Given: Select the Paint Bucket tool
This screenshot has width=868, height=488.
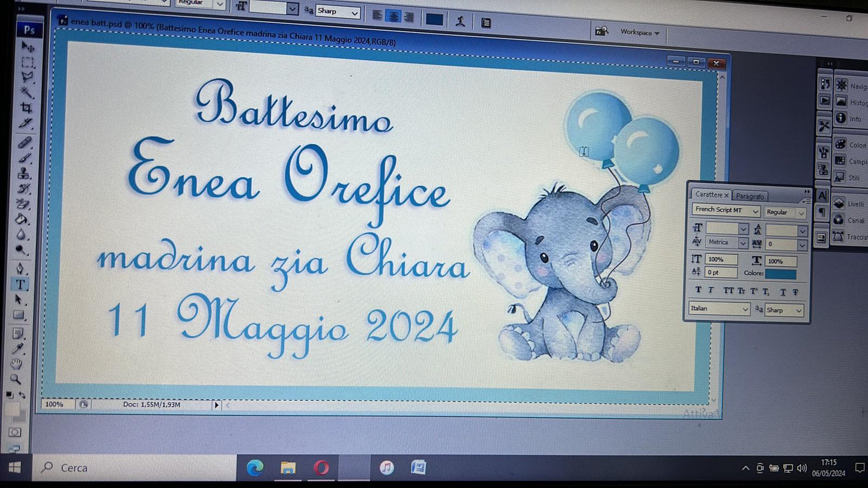Looking at the screenshot, I should point(22,219).
